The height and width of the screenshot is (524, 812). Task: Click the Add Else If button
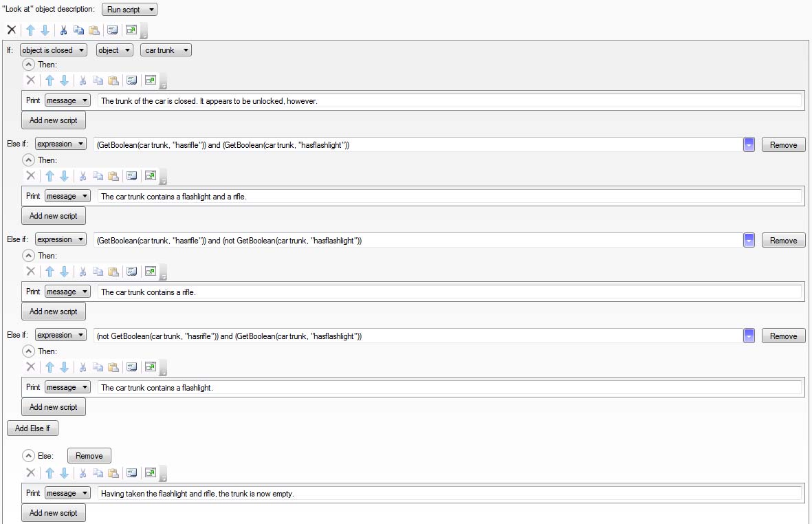pos(32,428)
